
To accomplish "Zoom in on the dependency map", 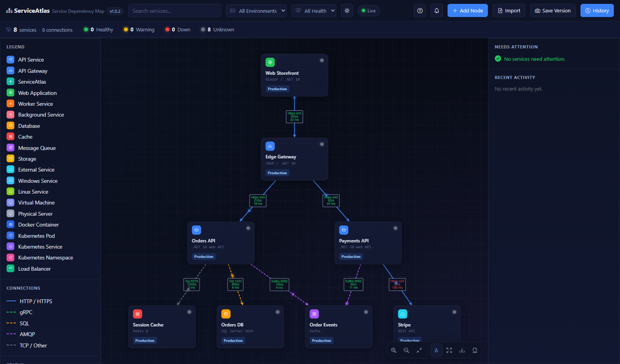I will [394, 350].
